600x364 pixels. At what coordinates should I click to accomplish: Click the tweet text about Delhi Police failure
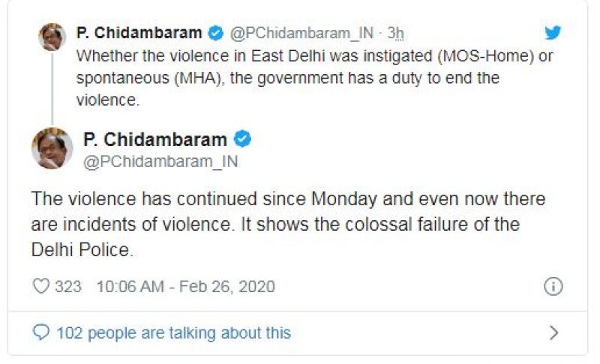[288, 225]
